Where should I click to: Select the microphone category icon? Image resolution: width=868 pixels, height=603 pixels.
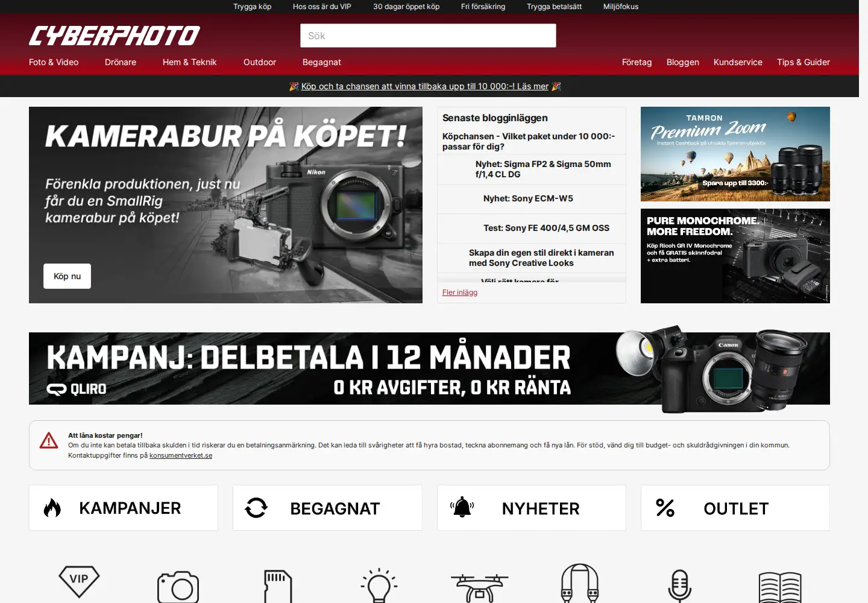coord(679,586)
